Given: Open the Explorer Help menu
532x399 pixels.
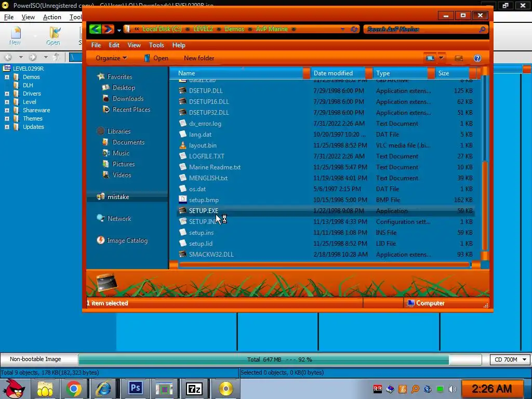Looking at the screenshot, I should [x=179, y=45].
